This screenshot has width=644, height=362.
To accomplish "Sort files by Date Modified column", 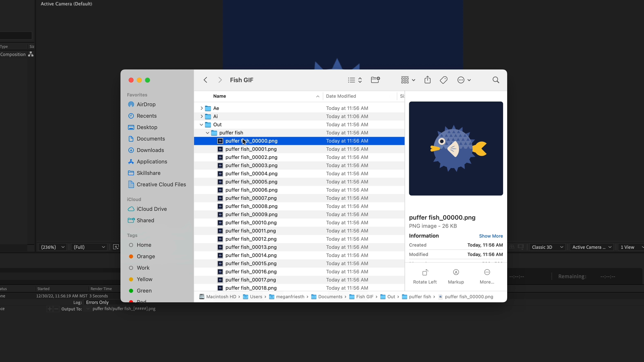I will (x=341, y=96).
